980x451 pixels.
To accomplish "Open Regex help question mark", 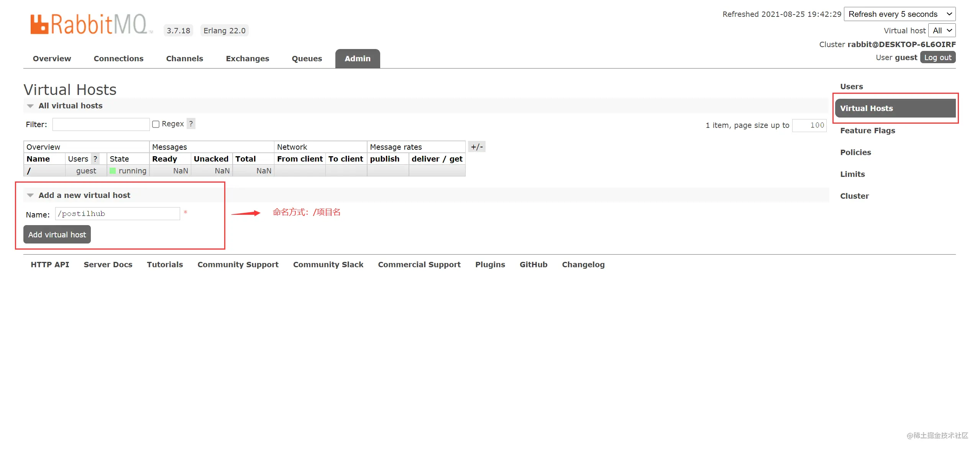I will (191, 124).
